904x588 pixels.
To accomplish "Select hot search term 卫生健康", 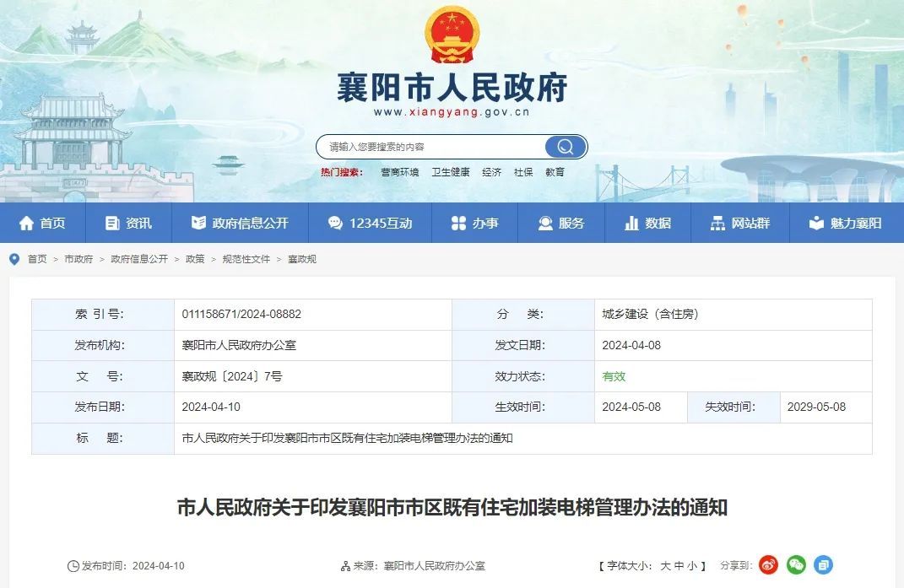I will click(x=450, y=172).
